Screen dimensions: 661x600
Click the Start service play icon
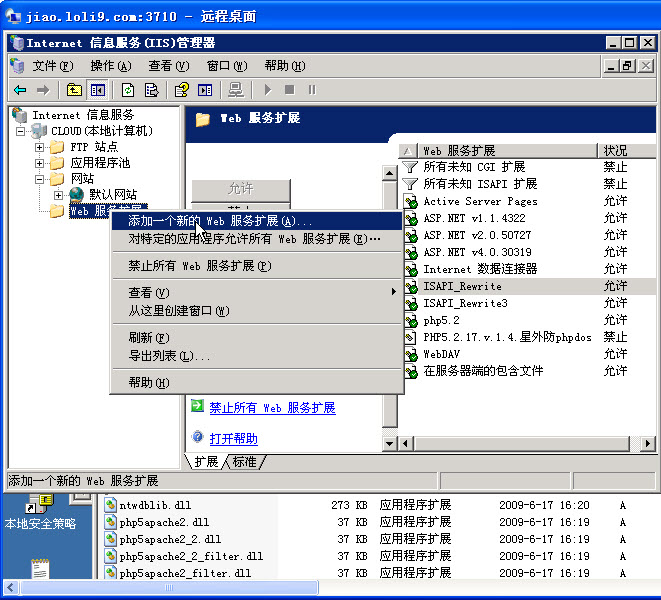pyautogui.click(x=267, y=90)
